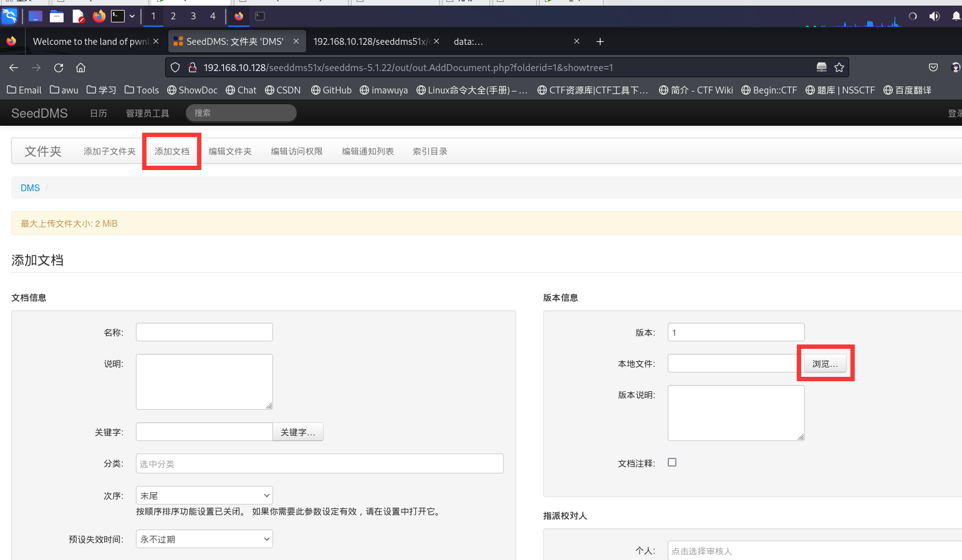Click the 关键字… button

298,432
